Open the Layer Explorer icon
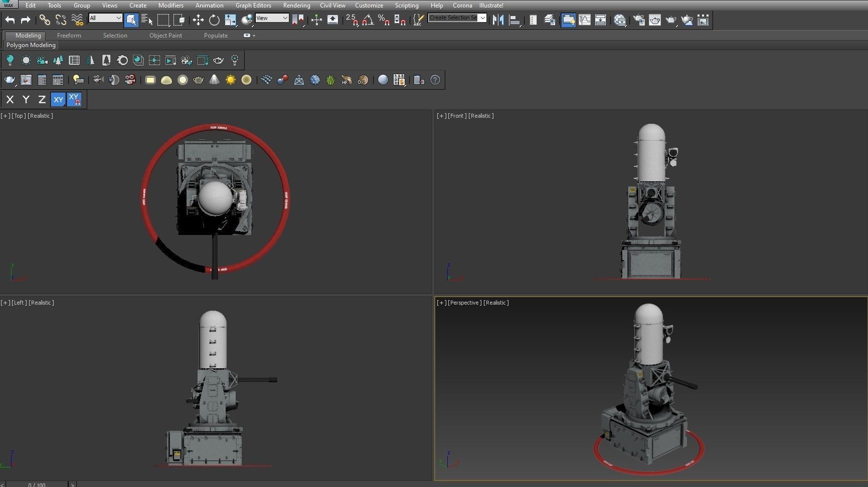This screenshot has height=487, width=868. (x=550, y=20)
